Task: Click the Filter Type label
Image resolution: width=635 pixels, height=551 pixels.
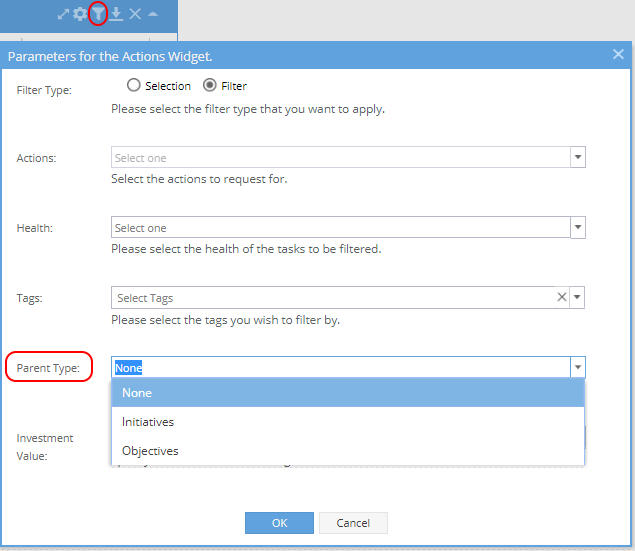Action: (x=44, y=90)
